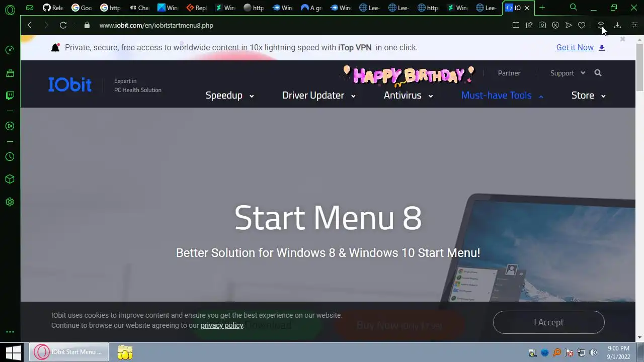Click the page vertical scrollbar thumb
This screenshot has height=362, width=644.
tap(639, 67)
